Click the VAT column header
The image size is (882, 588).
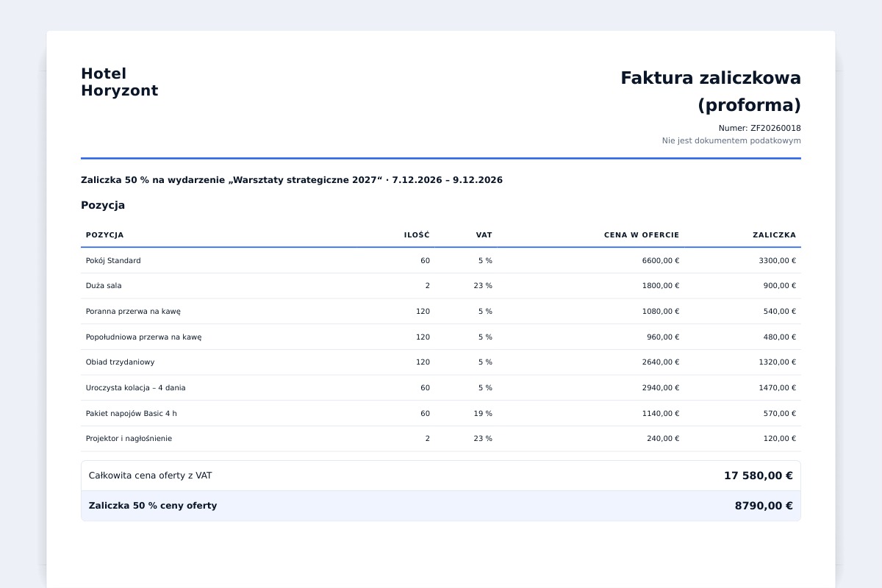pos(484,235)
